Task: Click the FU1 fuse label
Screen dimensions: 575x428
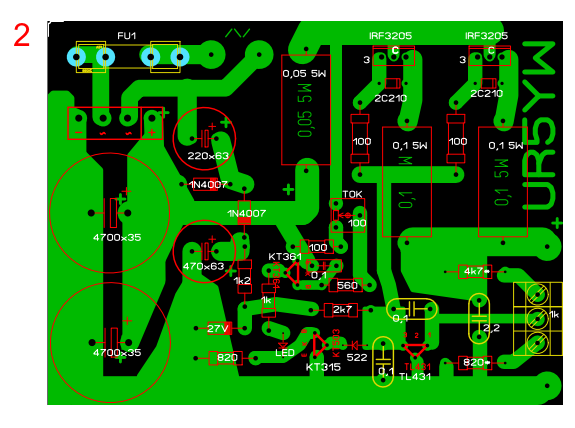Action: pos(127,36)
